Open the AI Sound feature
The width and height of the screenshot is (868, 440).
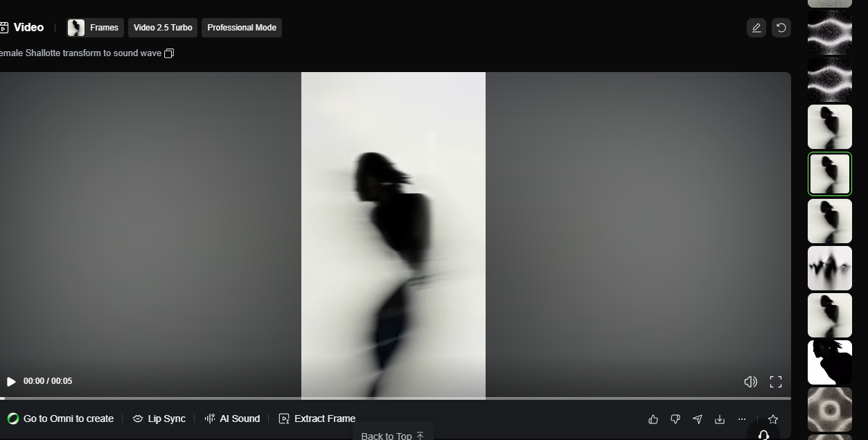[x=232, y=419]
